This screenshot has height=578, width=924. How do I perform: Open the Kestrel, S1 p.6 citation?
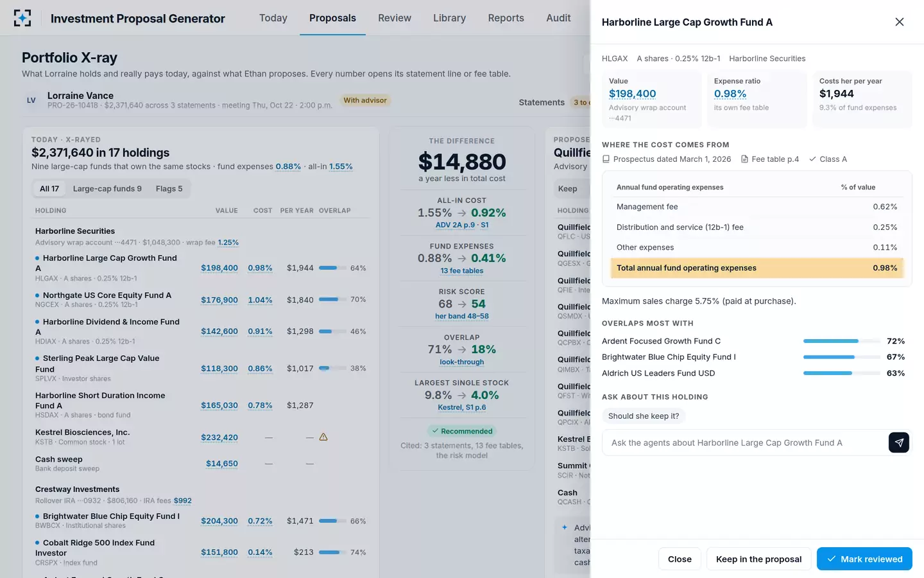point(462,408)
